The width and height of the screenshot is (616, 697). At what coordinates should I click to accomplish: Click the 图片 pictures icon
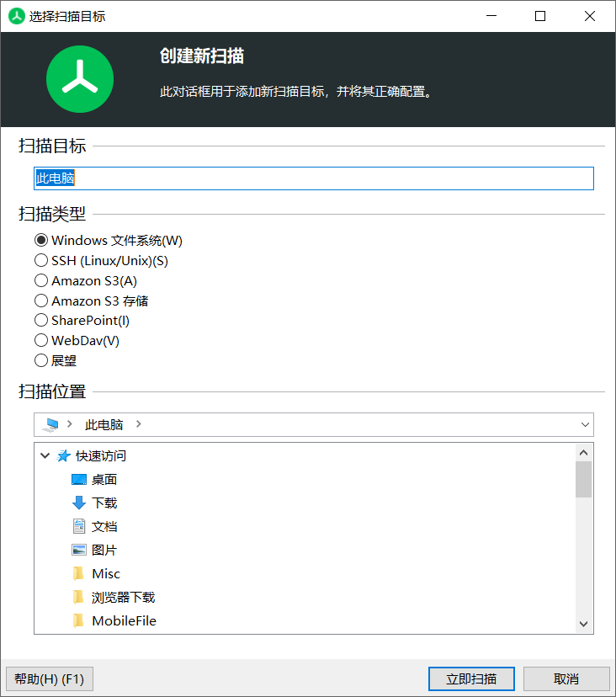click(79, 550)
